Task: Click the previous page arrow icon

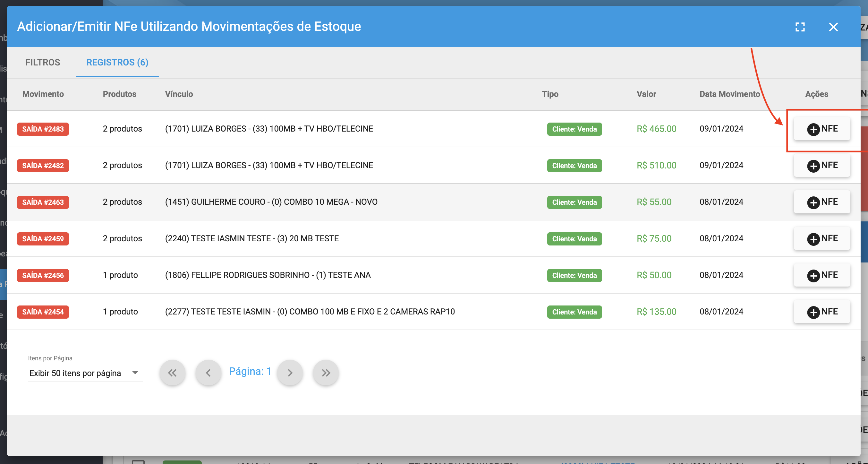Action: [x=208, y=373]
